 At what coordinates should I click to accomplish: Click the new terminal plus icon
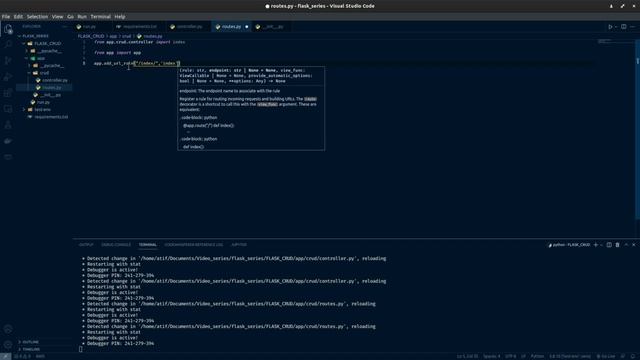pyautogui.click(x=596, y=245)
